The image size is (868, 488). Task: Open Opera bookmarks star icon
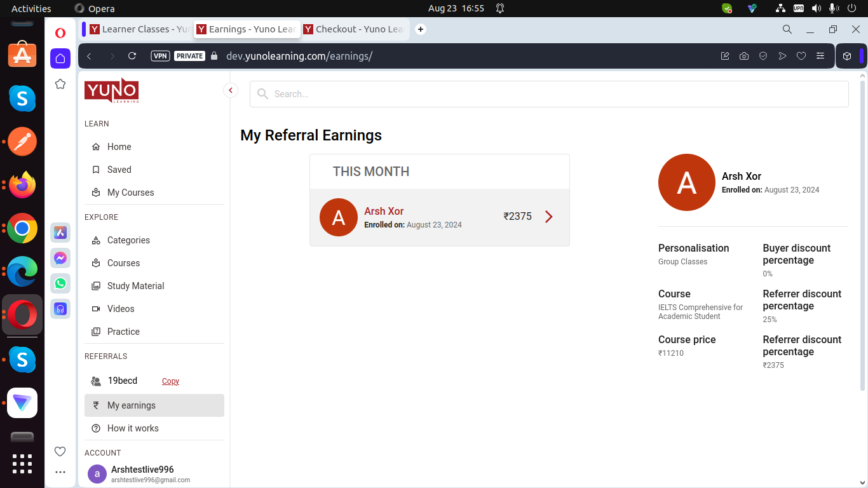pyautogui.click(x=60, y=84)
